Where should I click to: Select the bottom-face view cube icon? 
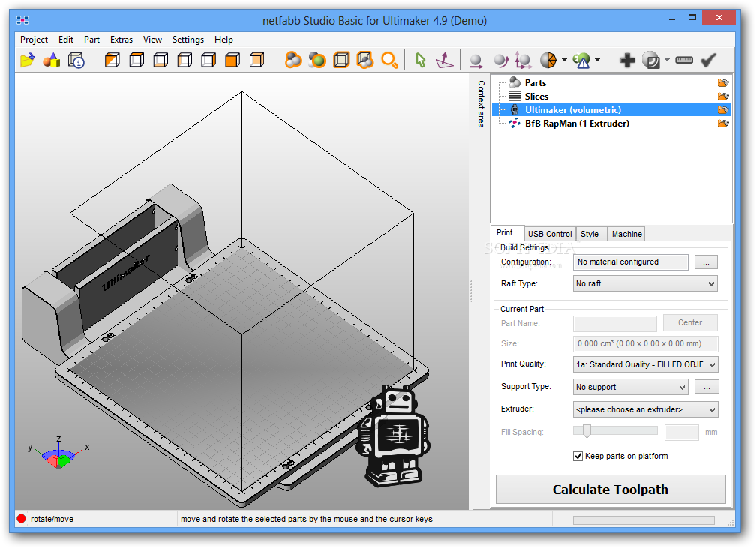[x=160, y=60]
